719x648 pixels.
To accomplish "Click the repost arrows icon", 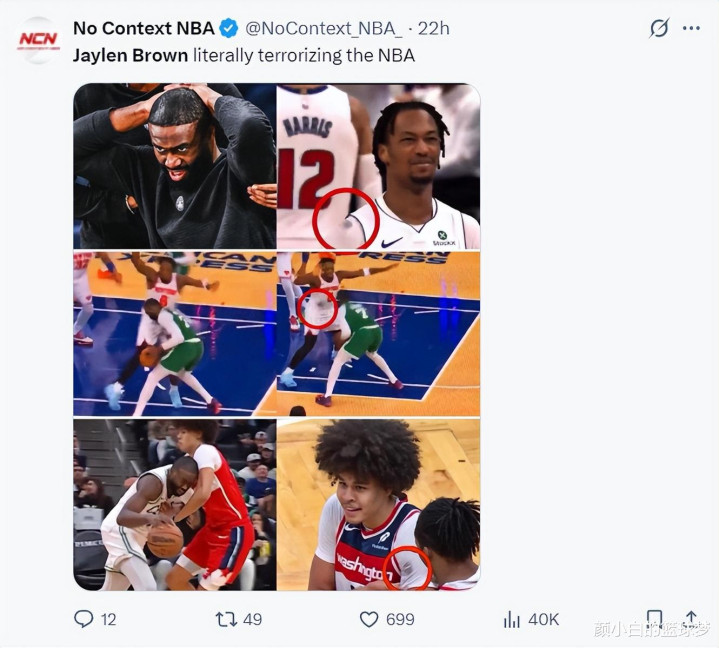I will [x=226, y=619].
